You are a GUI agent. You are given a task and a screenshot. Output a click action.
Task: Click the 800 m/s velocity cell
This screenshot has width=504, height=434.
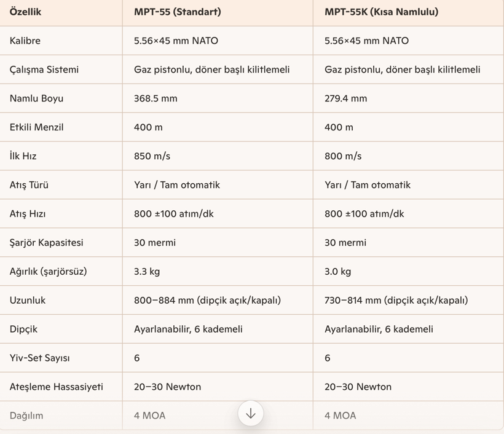pos(343,156)
